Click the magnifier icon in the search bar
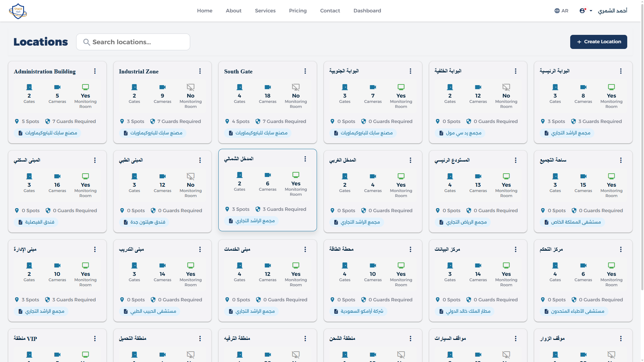Viewport: 644px width, 362px height. coord(86,42)
